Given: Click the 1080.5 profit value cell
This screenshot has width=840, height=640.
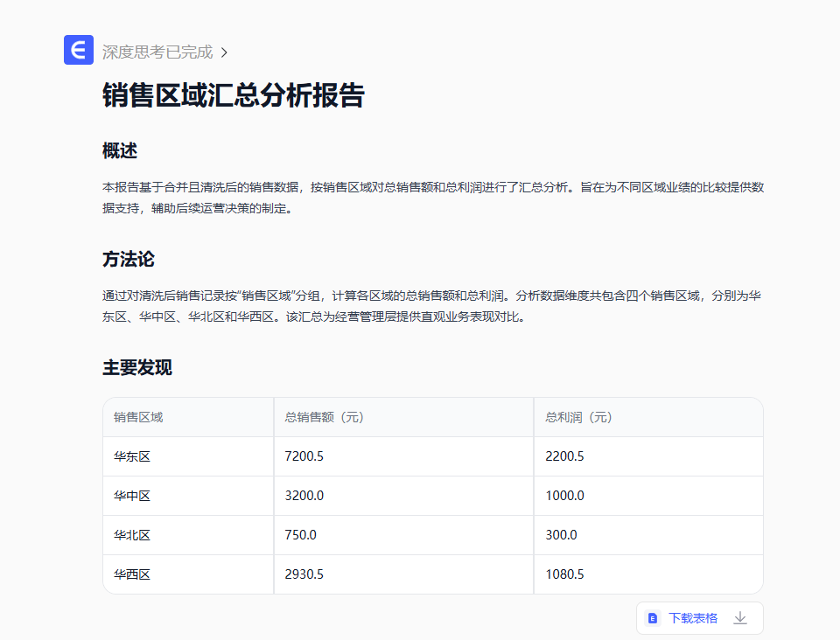Looking at the screenshot, I should [564, 574].
